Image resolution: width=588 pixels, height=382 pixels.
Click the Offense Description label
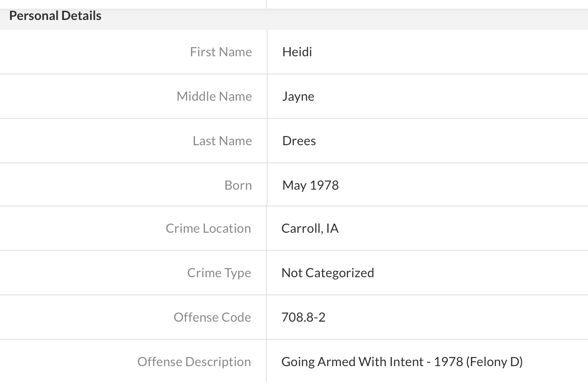pos(194,362)
